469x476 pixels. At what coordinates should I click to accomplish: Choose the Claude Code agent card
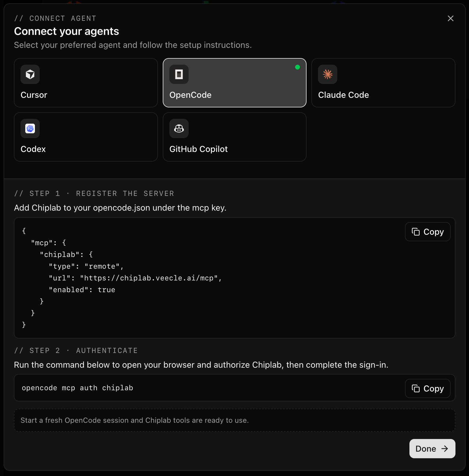coord(383,83)
